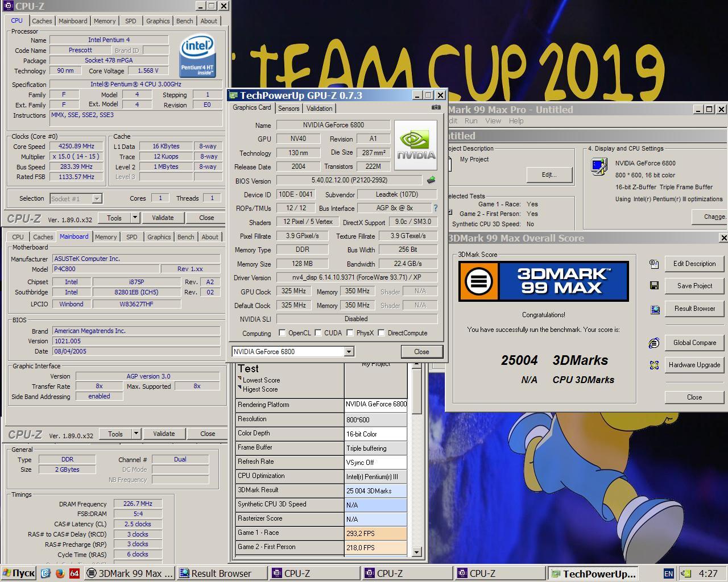Click the 218,0 FPS Game 2 cell

tap(376, 547)
